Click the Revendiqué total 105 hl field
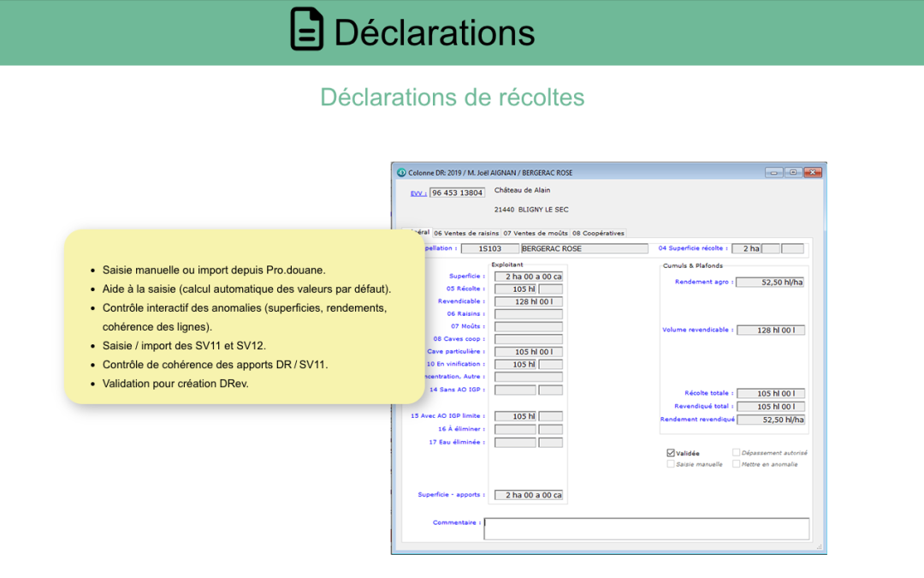 pyautogui.click(x=771, y=407)
